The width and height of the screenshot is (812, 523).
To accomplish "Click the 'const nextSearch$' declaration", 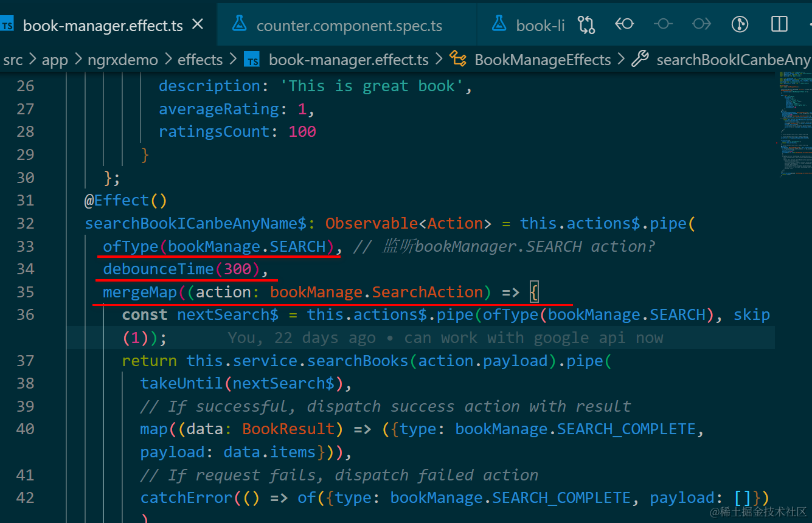I will pos(200,314).
